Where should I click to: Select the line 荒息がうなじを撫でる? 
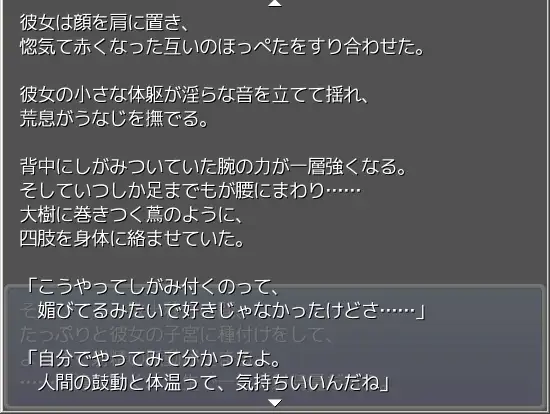point(114,119)
